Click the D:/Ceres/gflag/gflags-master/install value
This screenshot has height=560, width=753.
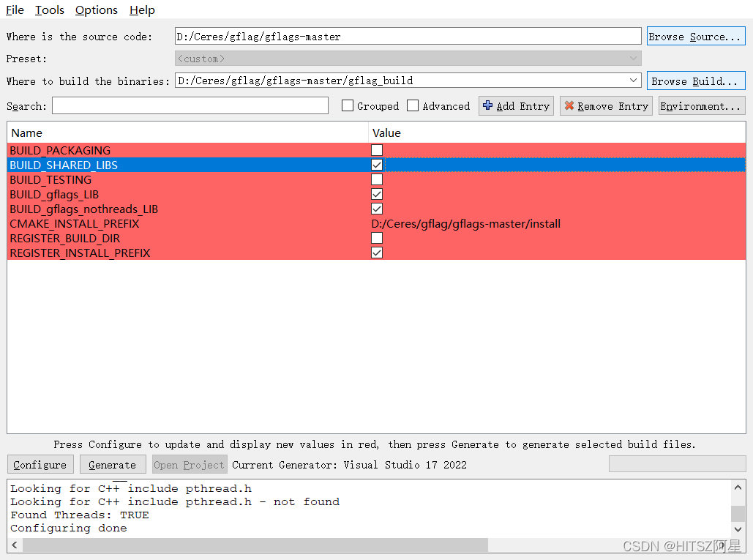pos(466,224)
